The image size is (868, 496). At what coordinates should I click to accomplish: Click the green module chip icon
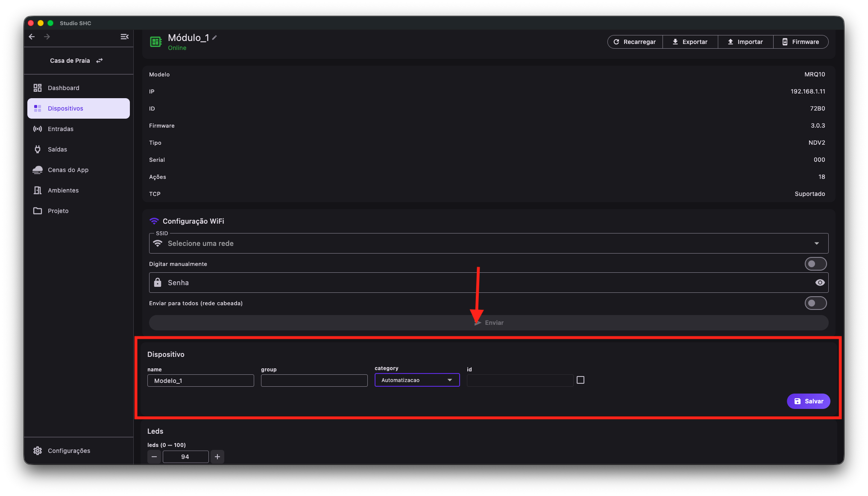pyautogui.click(x=155, y=42)
